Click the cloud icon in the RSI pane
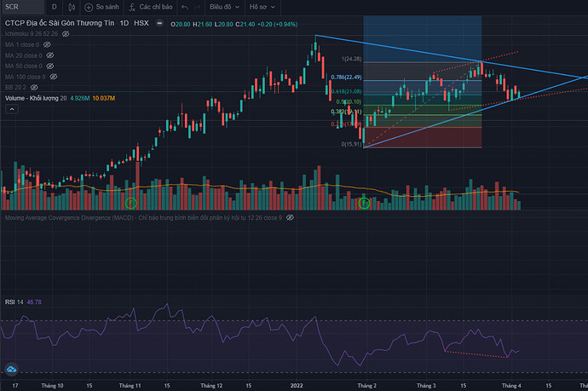The width and height of the screenshot is (588, 391). point(11,369)
